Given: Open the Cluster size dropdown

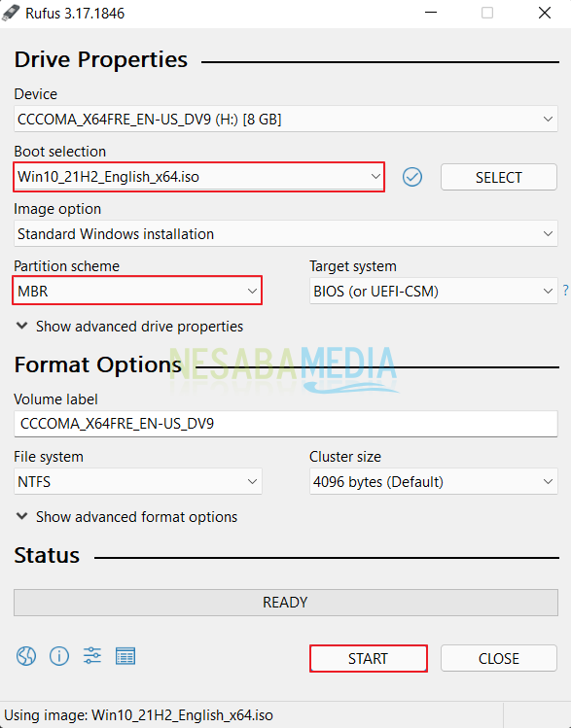Looking at the screenshot, I should tap(434, 481).
